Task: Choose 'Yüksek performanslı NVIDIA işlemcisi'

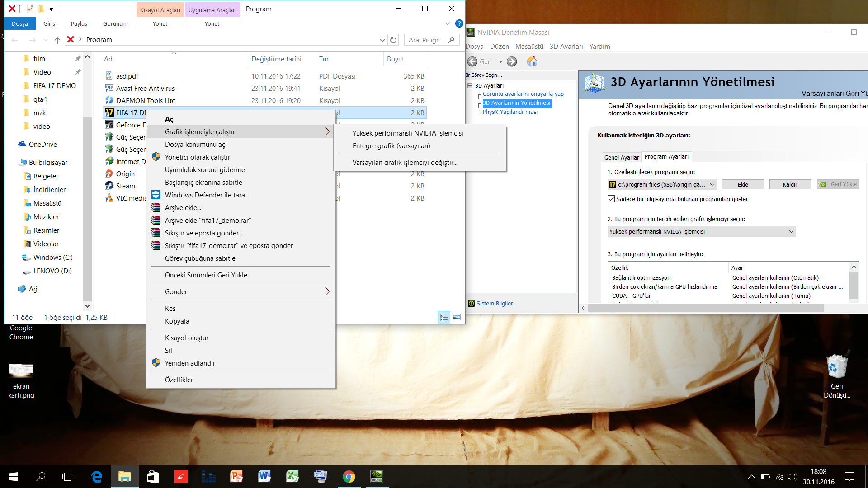Action: [x=408, y=133]
